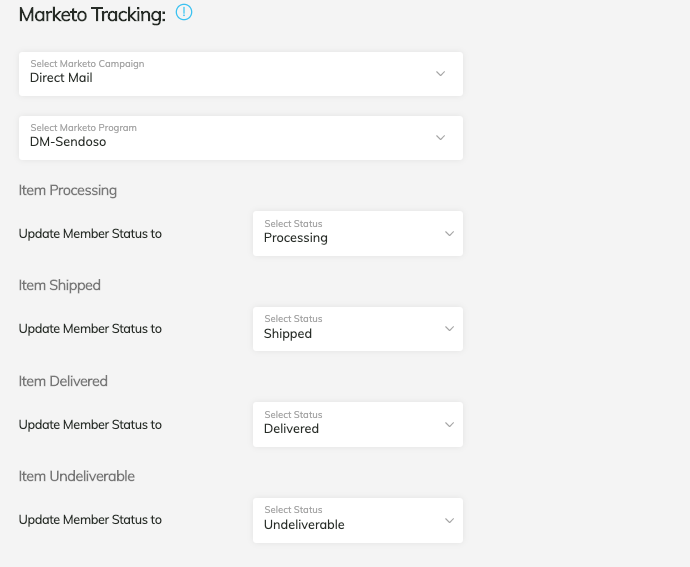
Task: Click the Item Processing section label
Action: click(68, 190)
